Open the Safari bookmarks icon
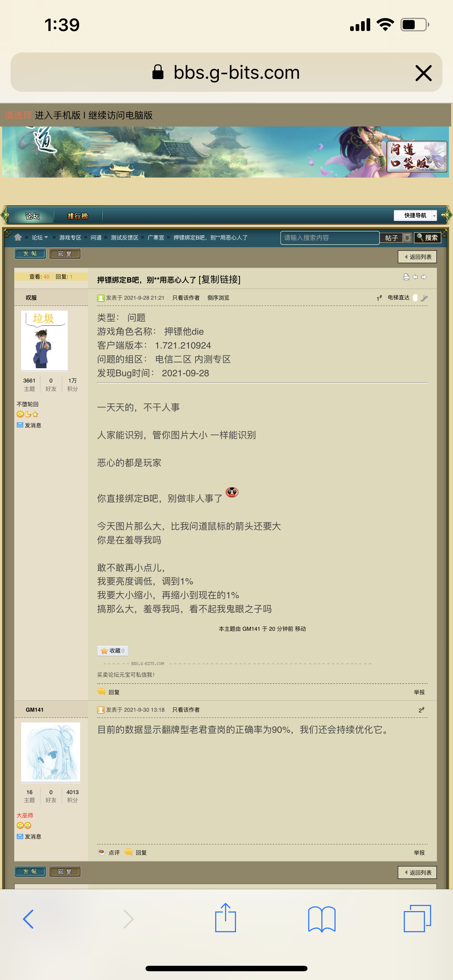Image resolution: width=453 pixels, height=980 pixels. tap(321, 919)
